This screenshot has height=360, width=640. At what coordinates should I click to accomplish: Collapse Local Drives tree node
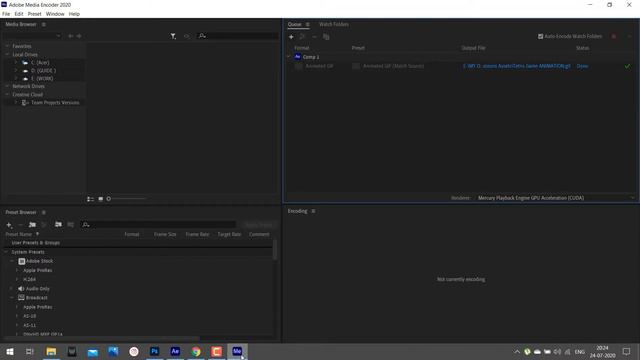(7, 54)
